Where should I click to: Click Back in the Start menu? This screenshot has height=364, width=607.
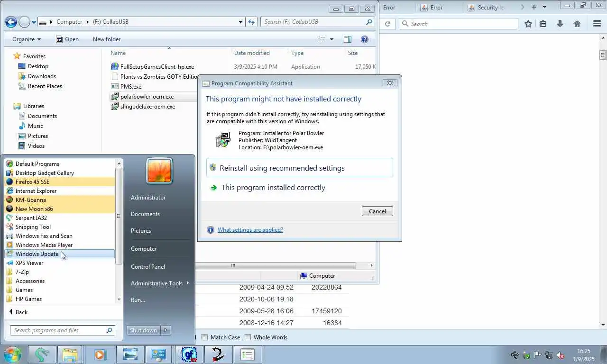click(18, 312)
